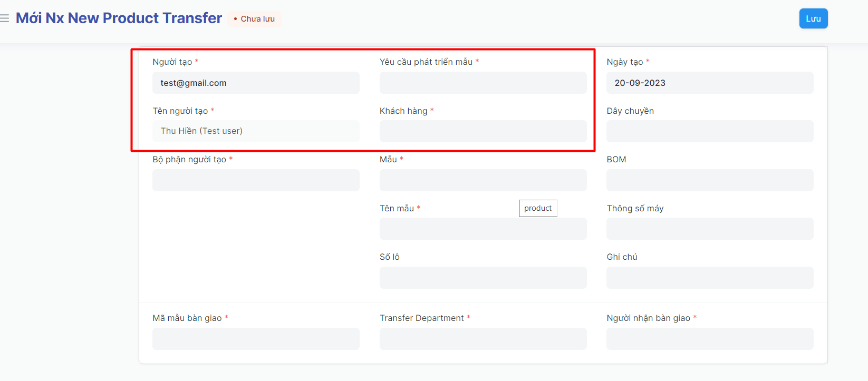Focus the Số lô input field
Image resolution: width=868 pixels, height=381 pixels.
(x=483, y=278)
